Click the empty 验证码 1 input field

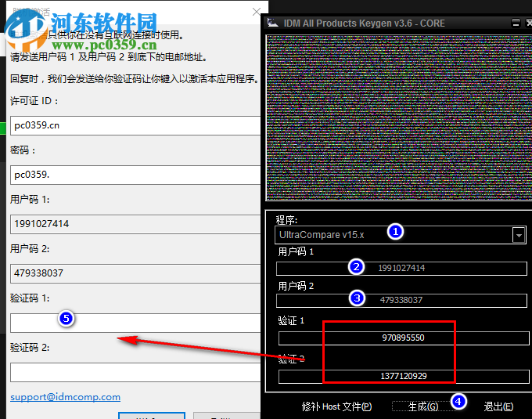[x=135, y=323]
